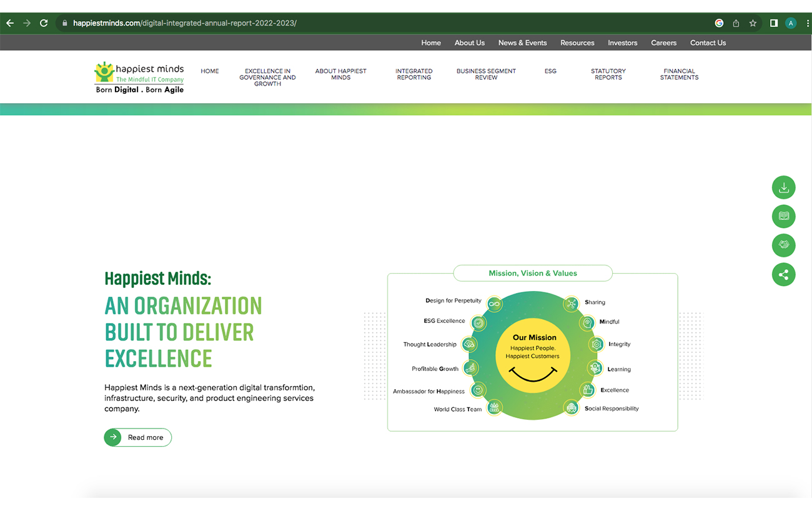Click the ESG Excellence icon

click(x=478, y=323)
